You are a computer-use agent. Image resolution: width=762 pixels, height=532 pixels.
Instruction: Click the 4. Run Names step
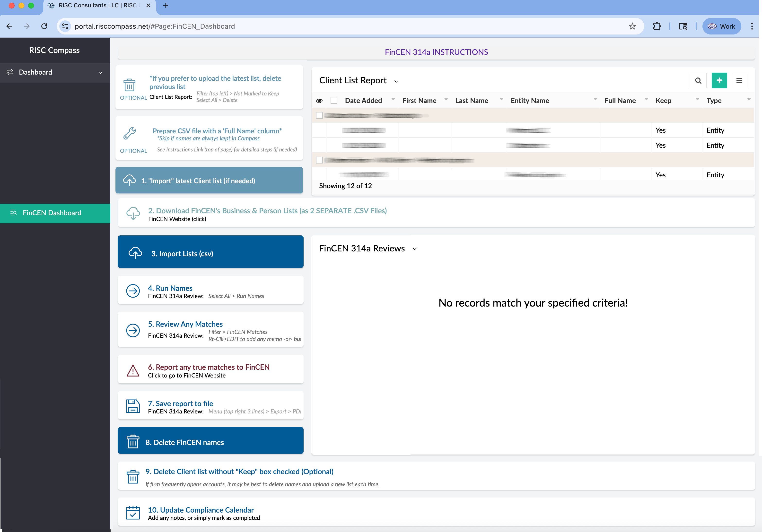tap(170, 288)
